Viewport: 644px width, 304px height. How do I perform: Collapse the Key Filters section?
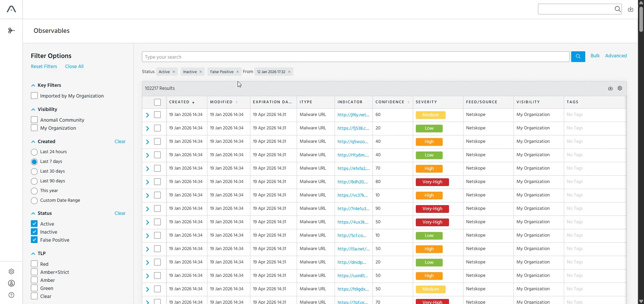33,85
